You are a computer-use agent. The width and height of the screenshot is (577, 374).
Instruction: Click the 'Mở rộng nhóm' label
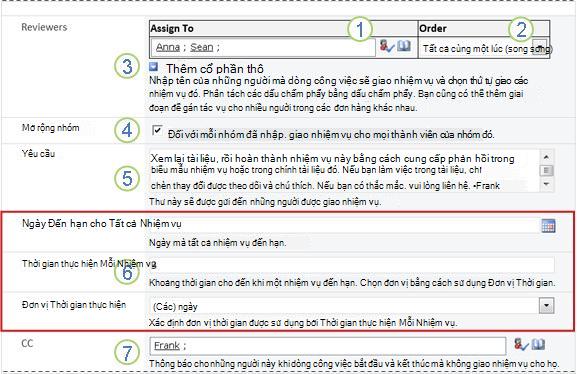click(x=50, y=128)
